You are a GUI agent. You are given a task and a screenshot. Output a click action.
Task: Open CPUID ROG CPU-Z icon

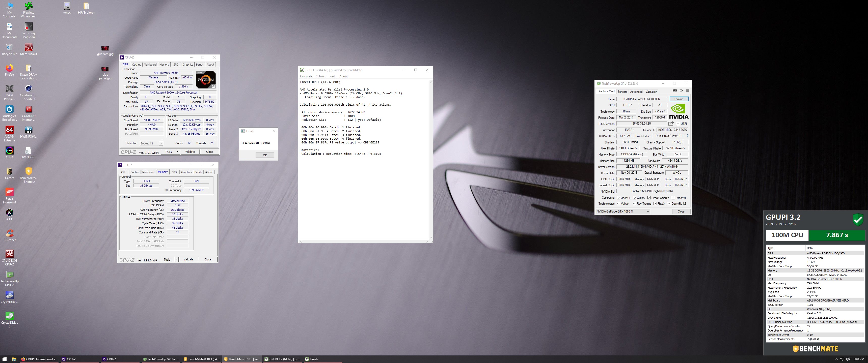click(9, 258)
